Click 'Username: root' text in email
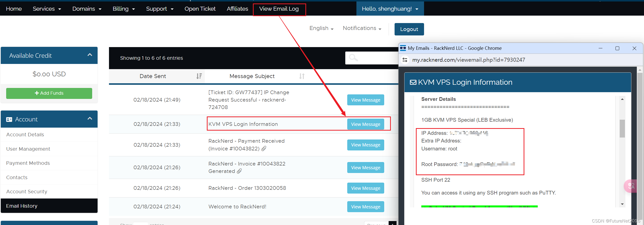644x225 pixels. [439, 148]
